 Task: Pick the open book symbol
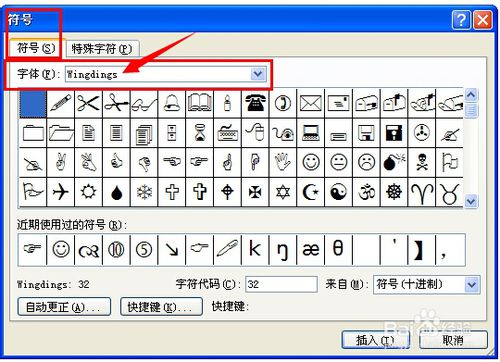pos(199,103)
